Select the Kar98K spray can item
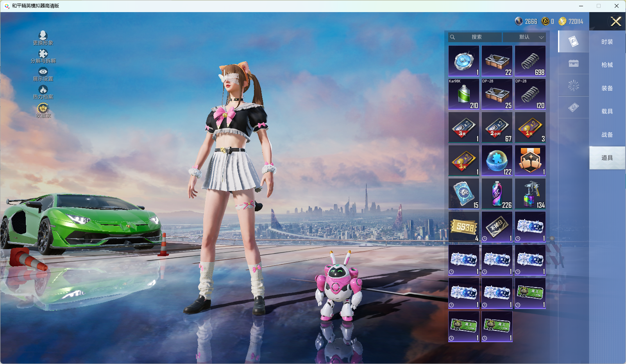626x364 pixels. 464,94
